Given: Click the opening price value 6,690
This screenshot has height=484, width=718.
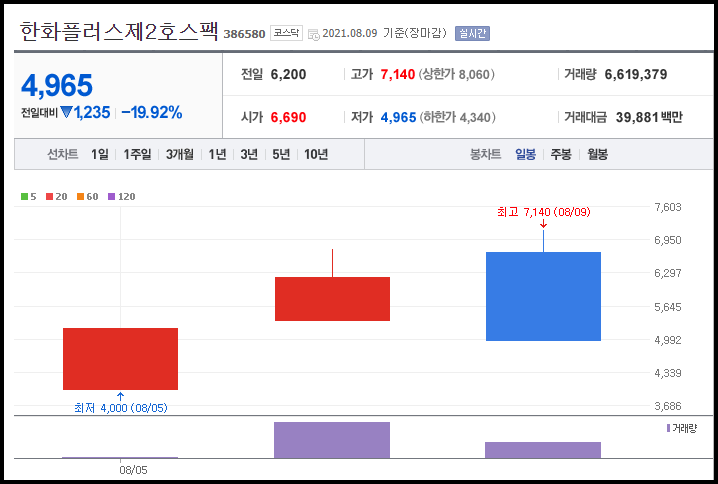Looking at the screenshot, I should (288, 117).
